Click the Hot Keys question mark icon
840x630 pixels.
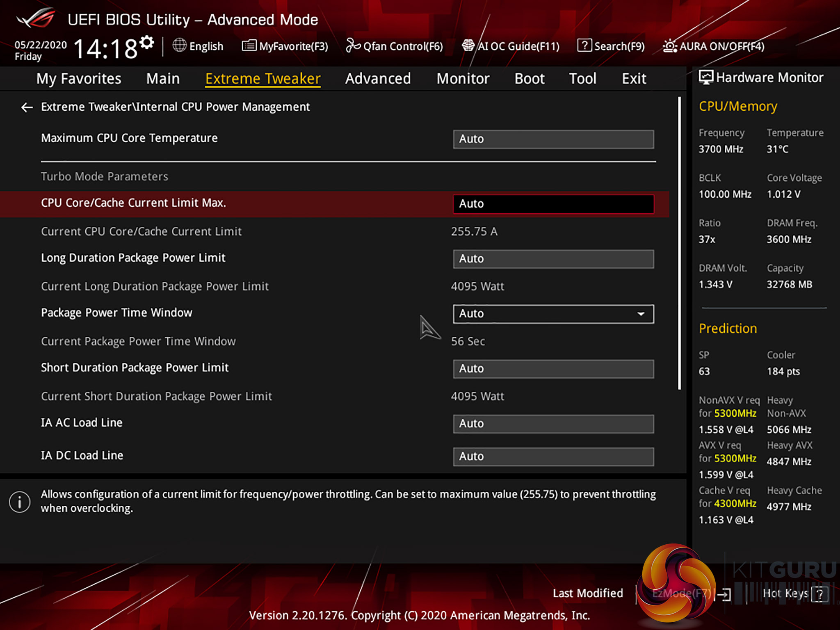pos(819,593)
